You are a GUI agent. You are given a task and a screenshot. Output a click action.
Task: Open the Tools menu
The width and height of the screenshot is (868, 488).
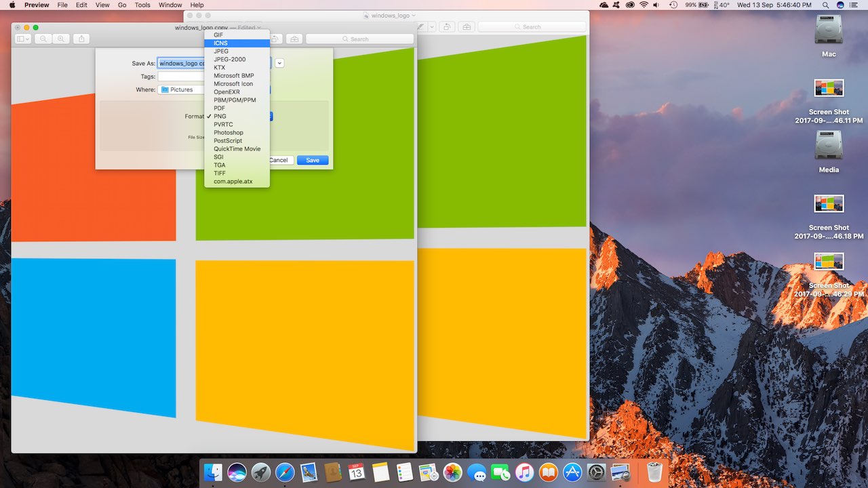tap(142, 5)
